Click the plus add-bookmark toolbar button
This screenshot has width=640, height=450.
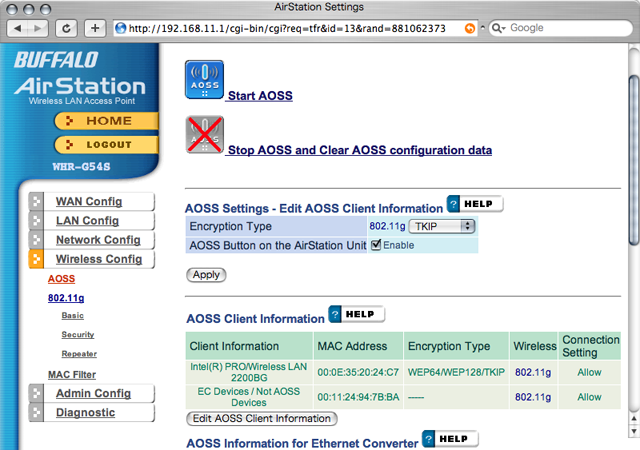pos(95,28)
